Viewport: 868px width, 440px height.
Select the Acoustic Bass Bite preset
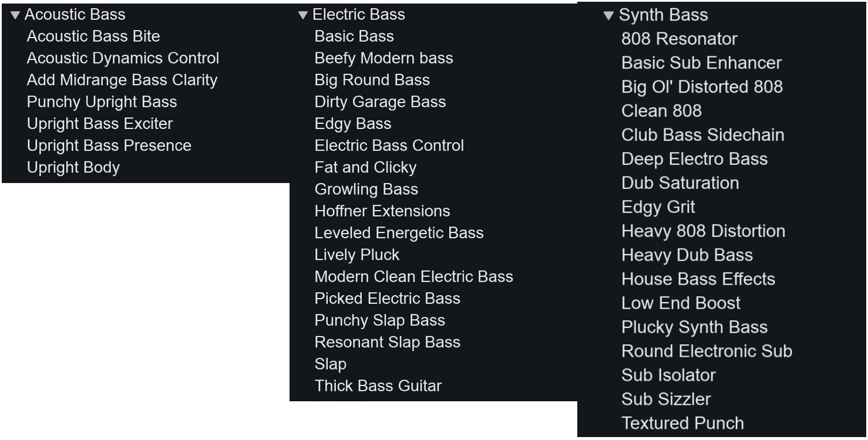pyautogui.click(x=93, y=36)
